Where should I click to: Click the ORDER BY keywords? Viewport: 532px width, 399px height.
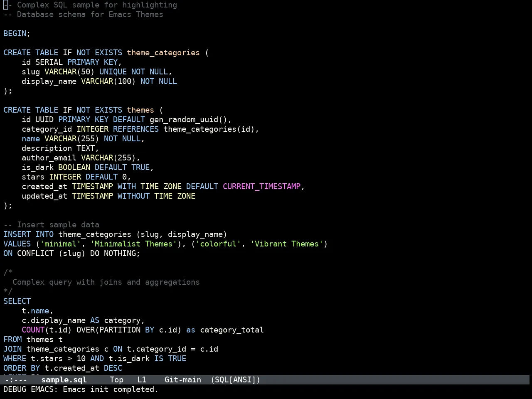pyautogui.click(x=22, y=368)
